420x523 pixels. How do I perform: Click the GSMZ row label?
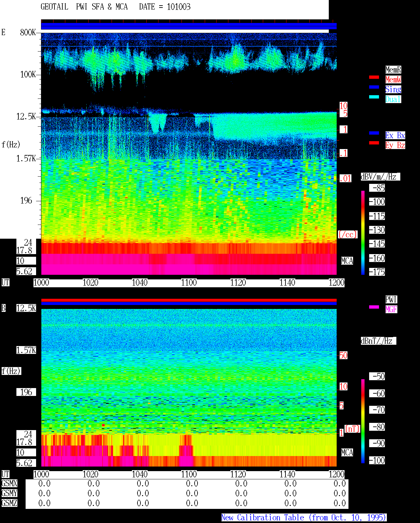click(9, 503)
